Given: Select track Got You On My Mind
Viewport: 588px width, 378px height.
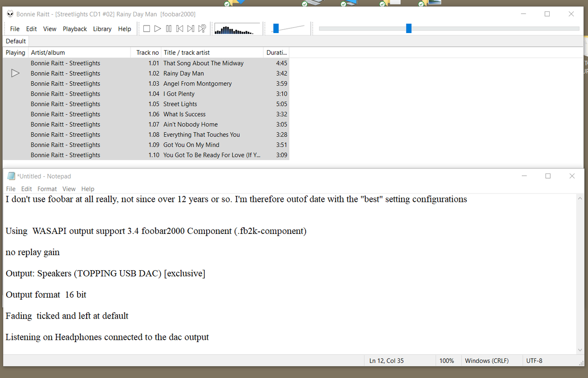Looking at the screenshot, I should [146, 145].
